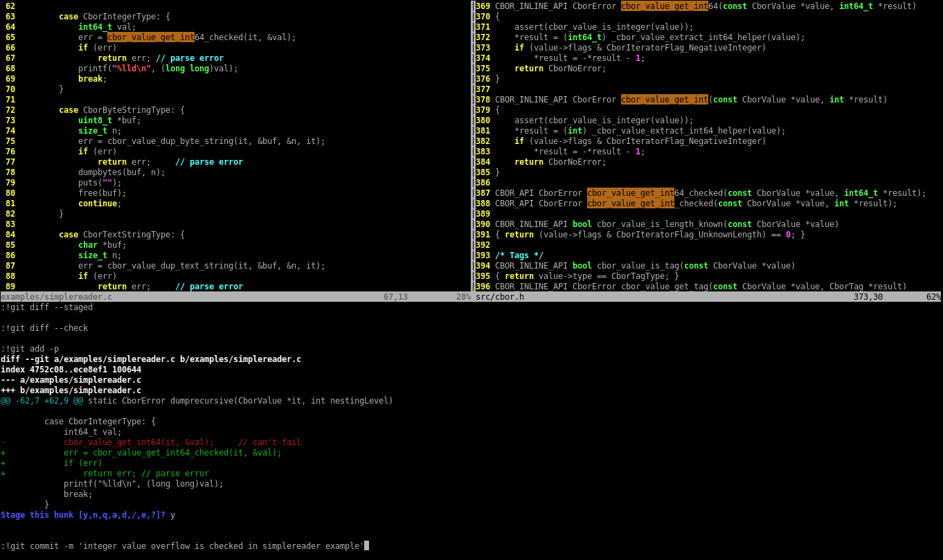
Task: Click the ':!git diff --check' command line
Action: [44, 328]
